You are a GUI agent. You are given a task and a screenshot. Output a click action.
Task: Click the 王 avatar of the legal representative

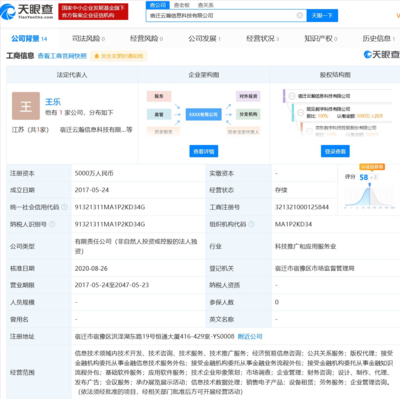pyautogui.click(x=26, y=106)
